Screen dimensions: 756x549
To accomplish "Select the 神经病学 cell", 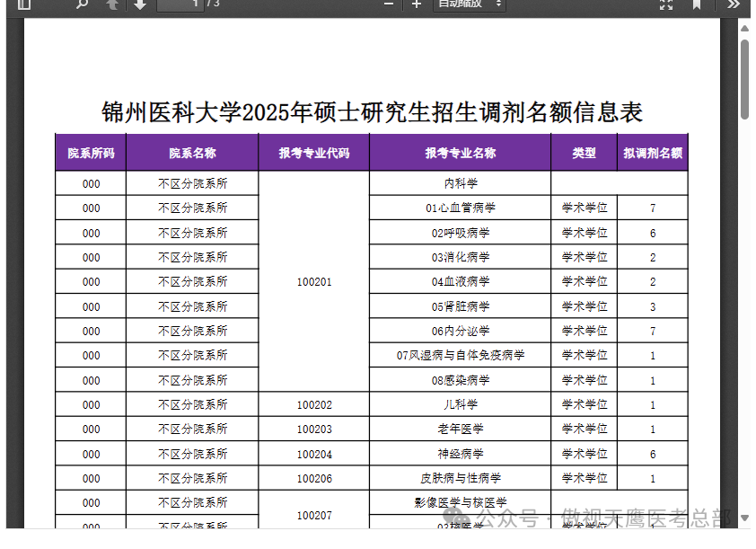I will coord(460,454).
